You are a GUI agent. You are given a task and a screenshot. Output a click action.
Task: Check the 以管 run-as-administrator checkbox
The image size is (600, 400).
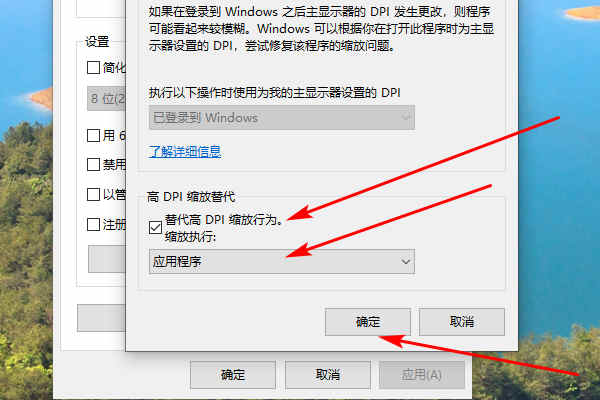(93, 194)
